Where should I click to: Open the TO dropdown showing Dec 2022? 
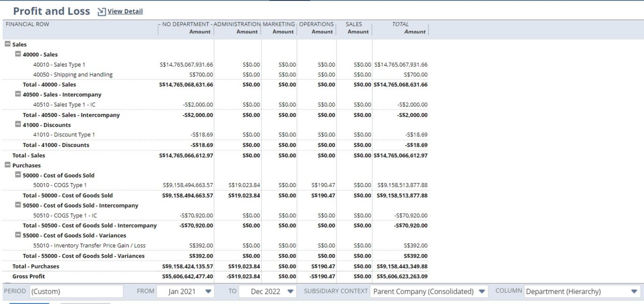click(x=291, y=291)
